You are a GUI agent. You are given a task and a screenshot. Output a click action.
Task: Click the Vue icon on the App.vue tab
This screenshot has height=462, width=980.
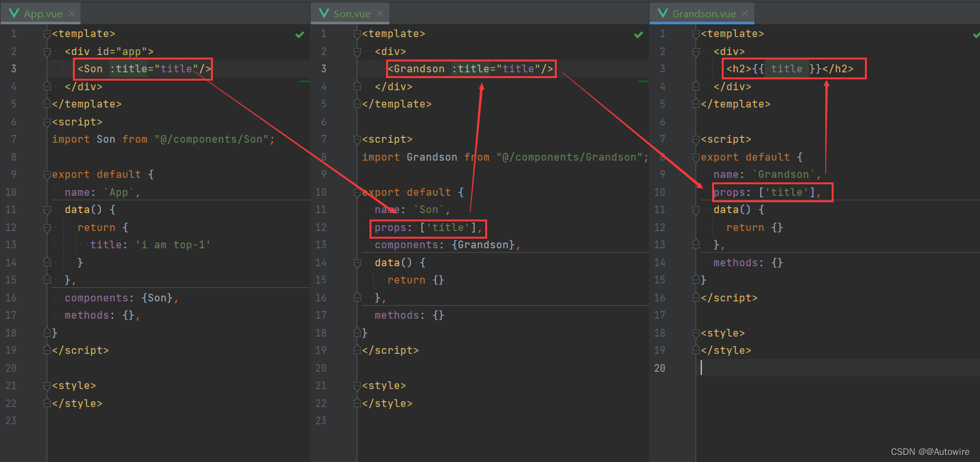[x=13, y=13]
